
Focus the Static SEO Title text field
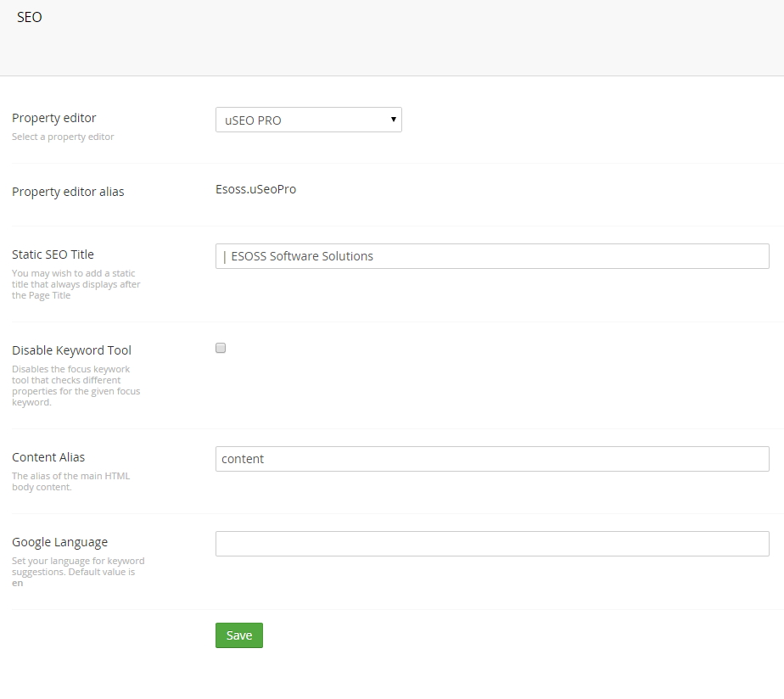coord(492,256)
